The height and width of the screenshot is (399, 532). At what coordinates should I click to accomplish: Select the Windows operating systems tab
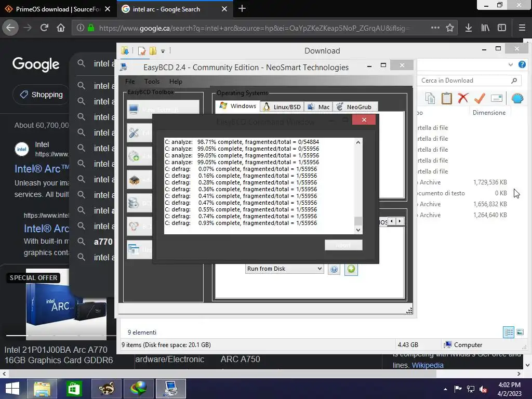pos(238,106)
